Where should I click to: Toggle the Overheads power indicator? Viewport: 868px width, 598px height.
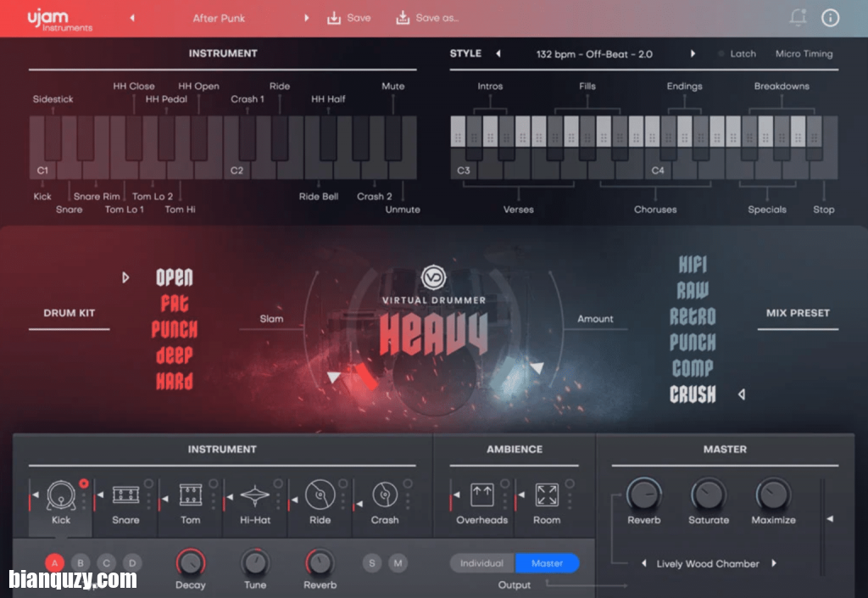[505, 484]
